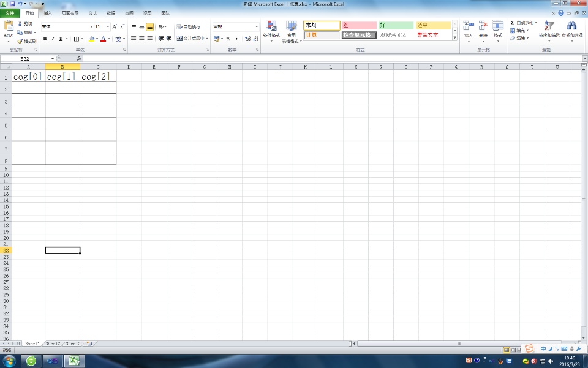588x368 pixels.
Task: Click Insert cells (插入) icon
Action: click(469, 26)
